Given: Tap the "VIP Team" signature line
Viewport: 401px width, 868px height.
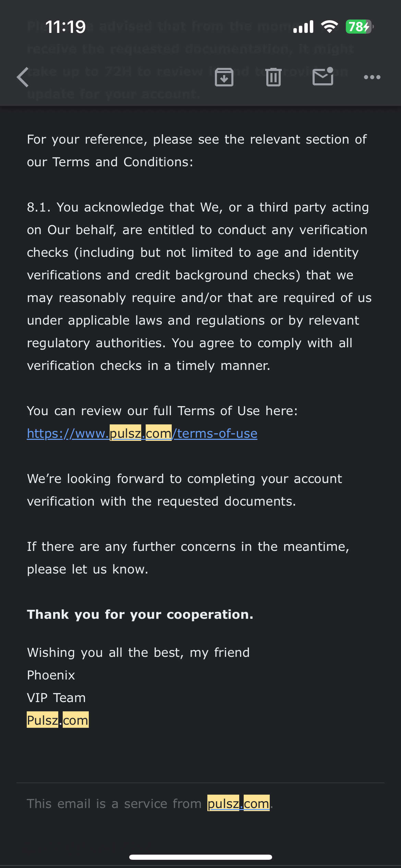Looking at the screenshot, I should (x=57, y=698).
